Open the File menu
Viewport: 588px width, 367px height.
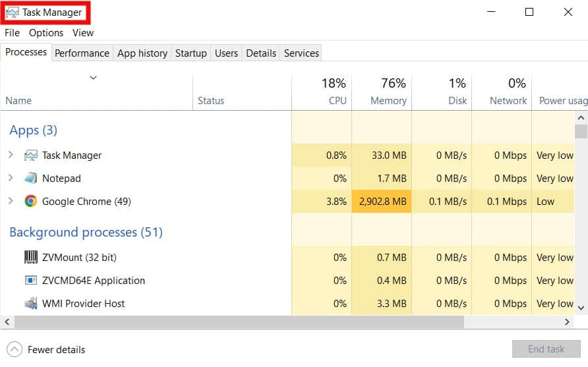click(12, 33)
